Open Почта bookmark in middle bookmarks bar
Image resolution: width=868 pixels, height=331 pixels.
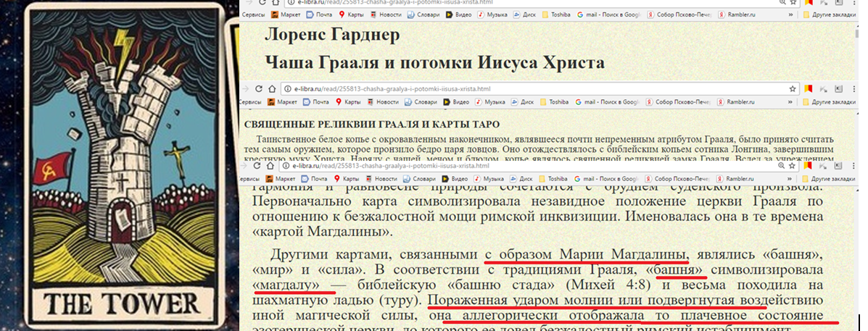[318, 101]
